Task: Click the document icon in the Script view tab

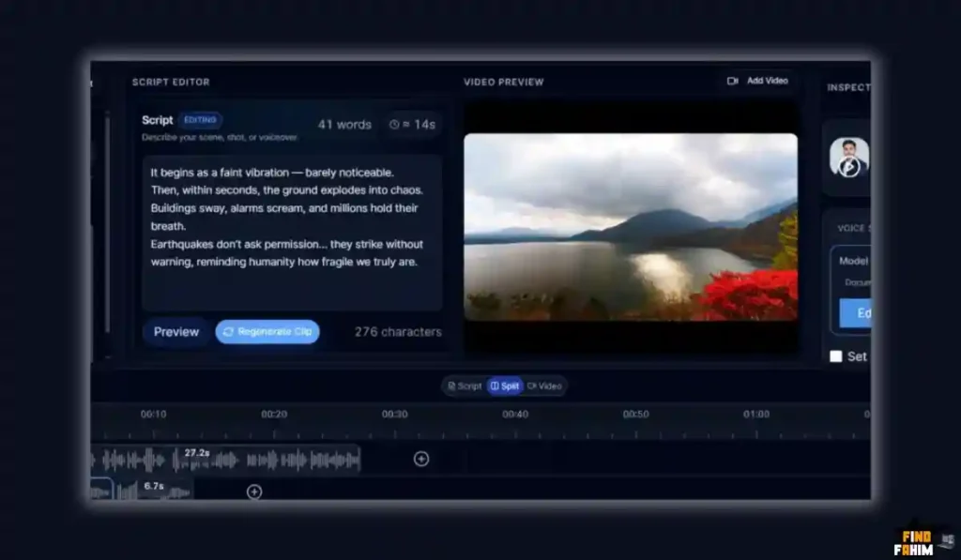Action: 451,386
